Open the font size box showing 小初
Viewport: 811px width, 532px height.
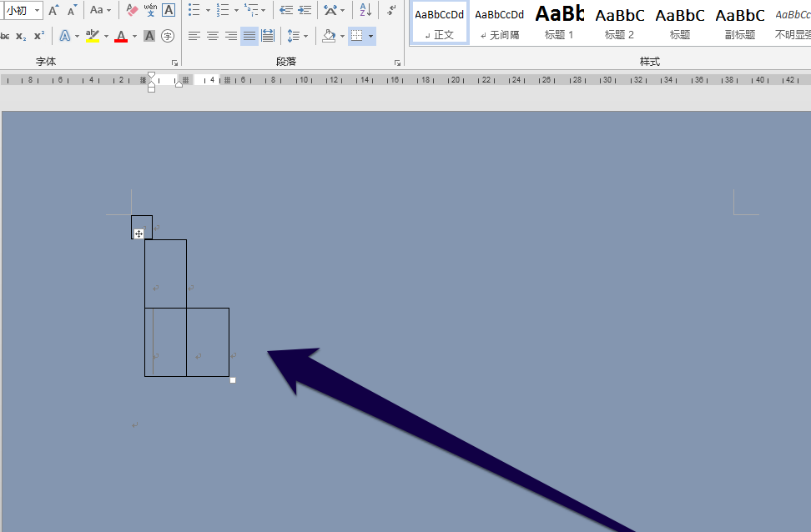coord(22,10)
